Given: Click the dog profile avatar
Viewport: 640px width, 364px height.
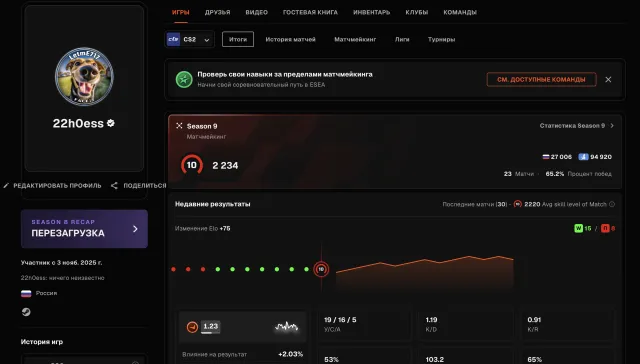Looking at the screenshot, I should click(x=84, y=76).
